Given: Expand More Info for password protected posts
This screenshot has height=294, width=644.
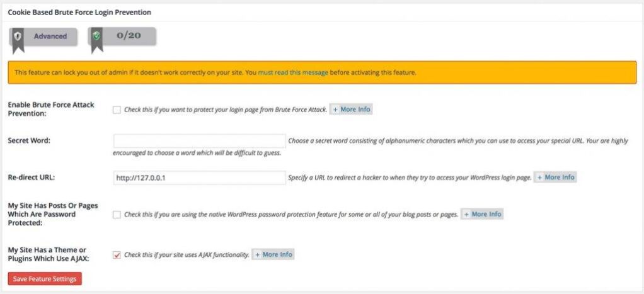Looking at the screenshot, I should (x=482, y=215).
